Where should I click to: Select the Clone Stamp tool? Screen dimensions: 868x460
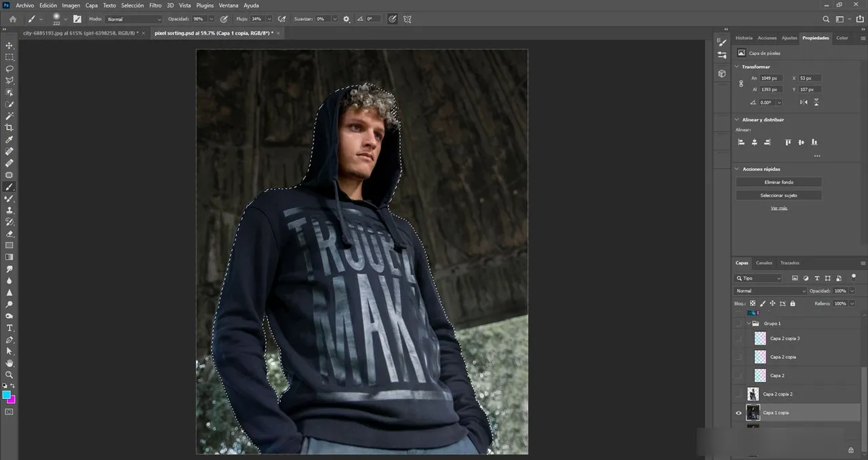[9, 210]
